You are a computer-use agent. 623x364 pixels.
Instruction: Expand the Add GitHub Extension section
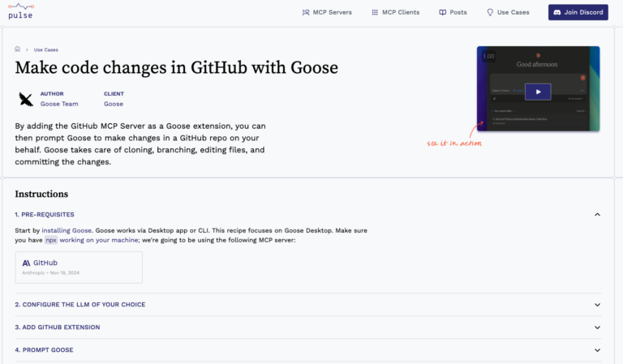(x=597, y=328)
